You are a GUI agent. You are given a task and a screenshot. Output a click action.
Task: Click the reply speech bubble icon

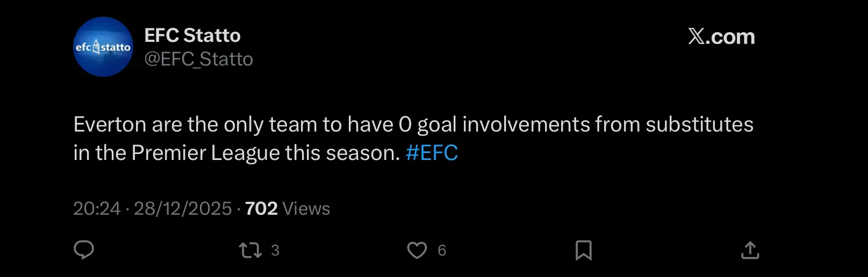(x=84, y=250)
